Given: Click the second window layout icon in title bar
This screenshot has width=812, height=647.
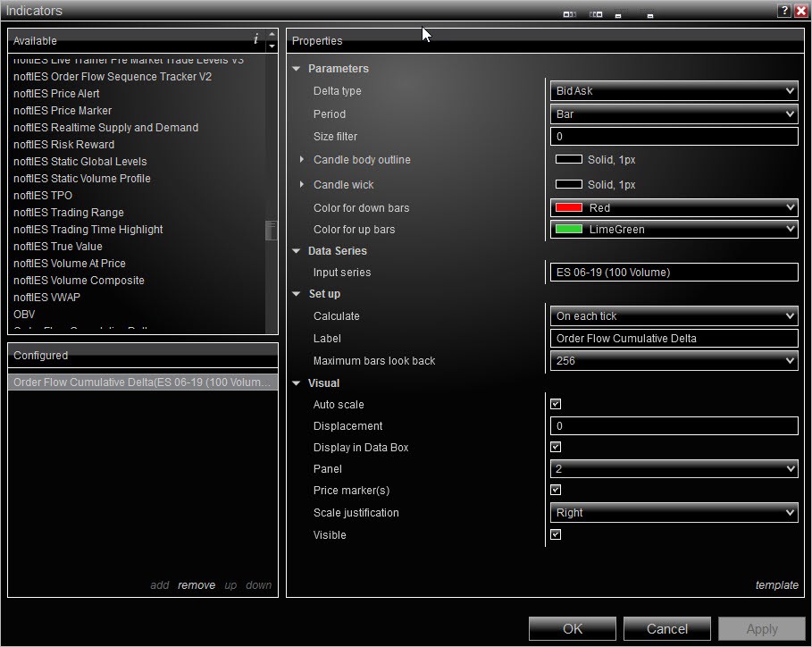Looking at the screenshot, I should pyautogui.click(x=596, y=14).
